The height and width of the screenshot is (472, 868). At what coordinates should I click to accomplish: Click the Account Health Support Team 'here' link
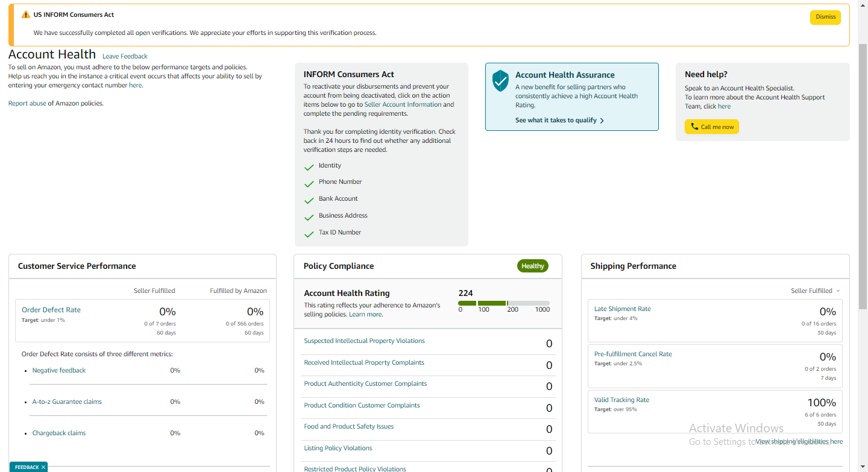(724, 106)
